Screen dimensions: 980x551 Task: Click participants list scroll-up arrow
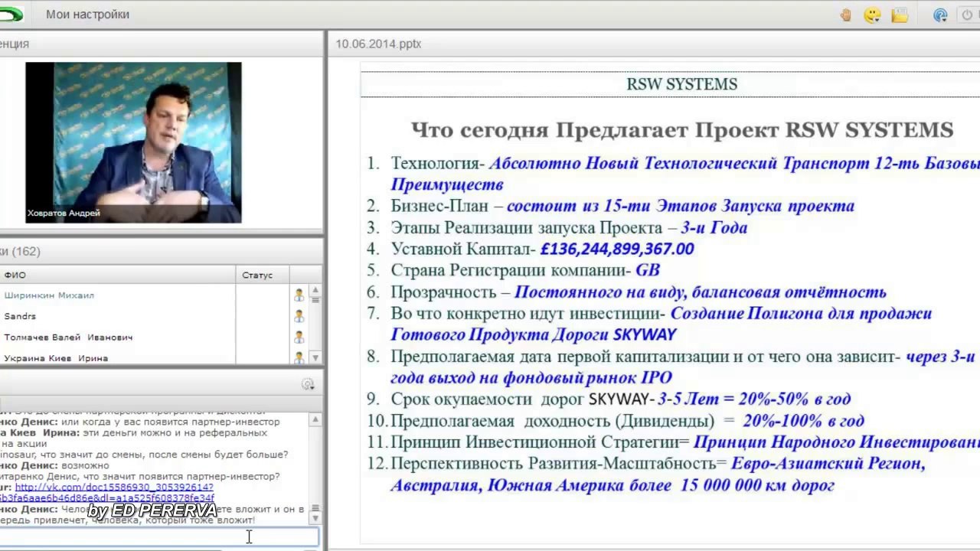pos(315,291)
